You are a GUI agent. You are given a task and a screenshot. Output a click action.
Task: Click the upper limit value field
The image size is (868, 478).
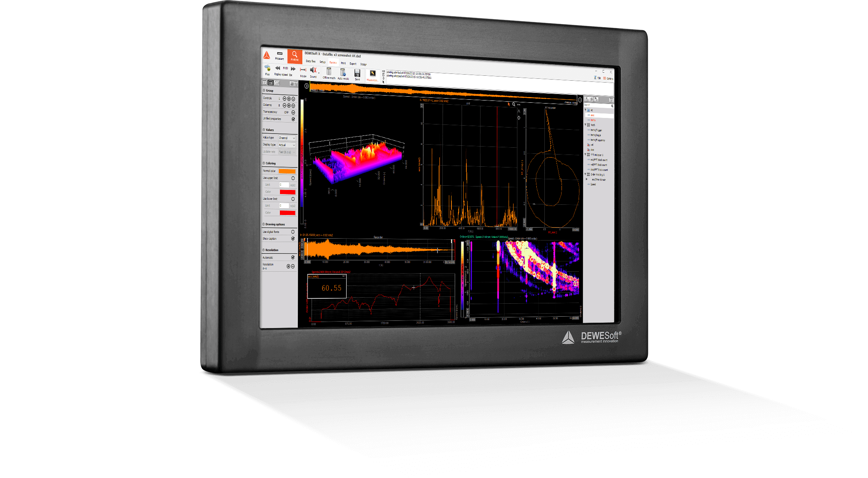coord(284,185)
